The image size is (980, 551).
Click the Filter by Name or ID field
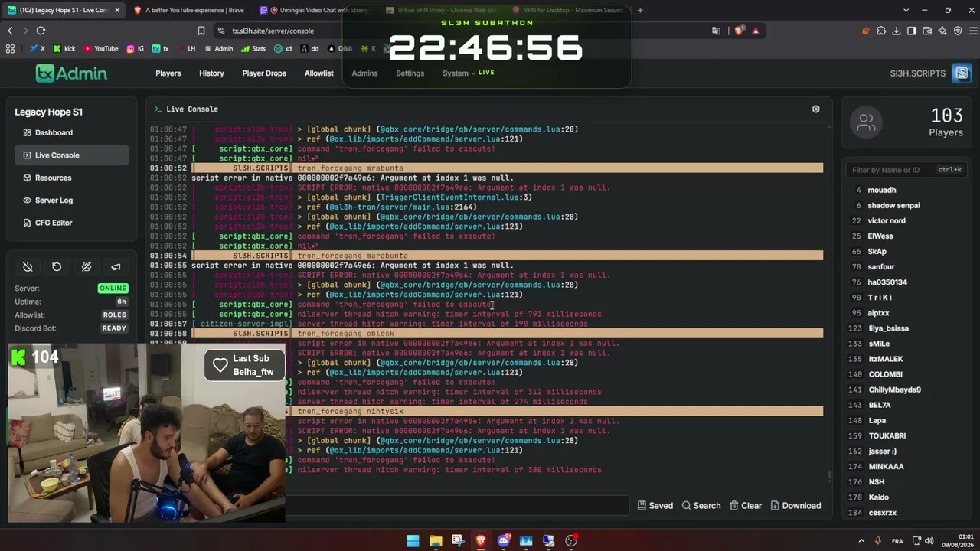coord(906,170)
